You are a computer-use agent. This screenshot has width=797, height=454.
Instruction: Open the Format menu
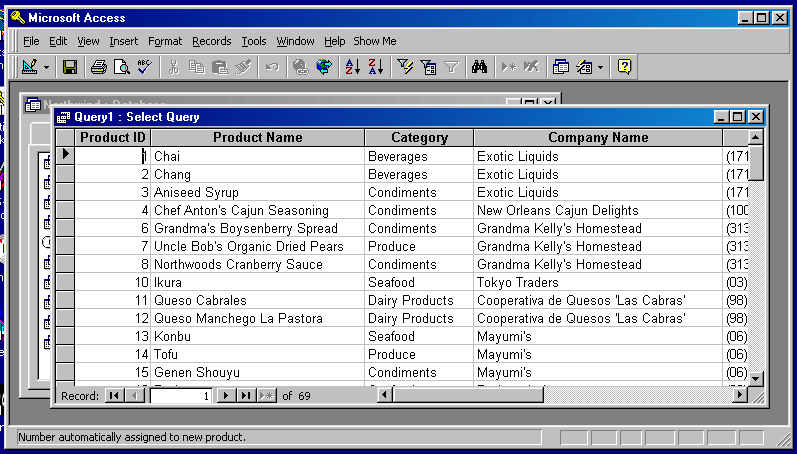[165, 41]
